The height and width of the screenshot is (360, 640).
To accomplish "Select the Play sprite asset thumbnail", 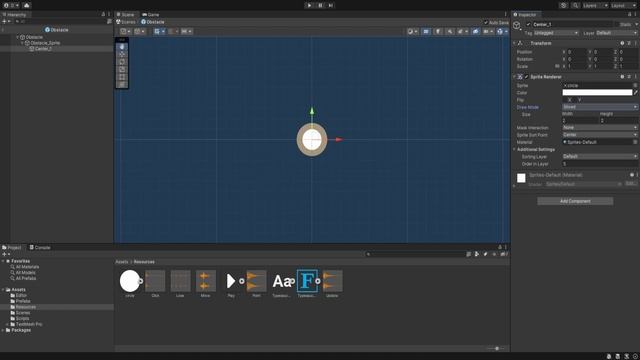I will pos(231,281).
